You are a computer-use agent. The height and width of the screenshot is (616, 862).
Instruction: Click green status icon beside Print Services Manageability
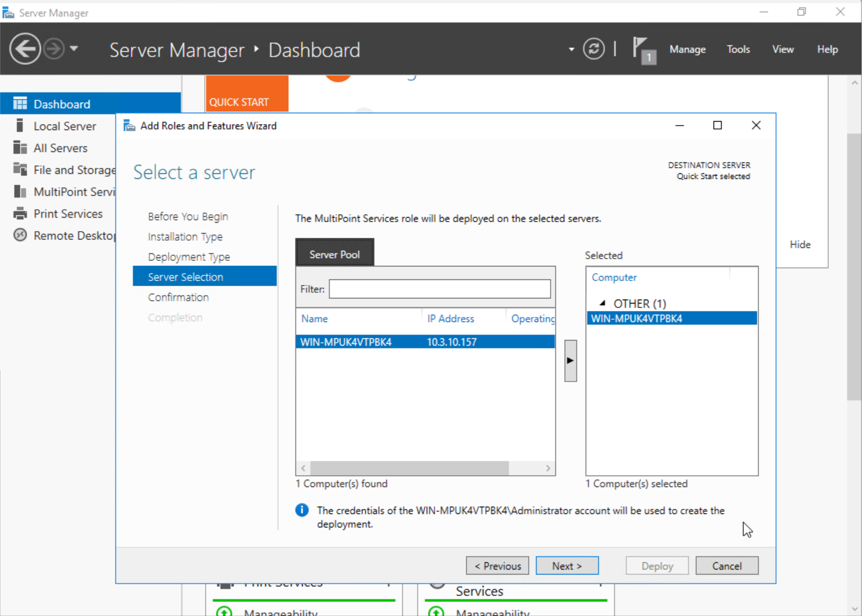(224, 612)
